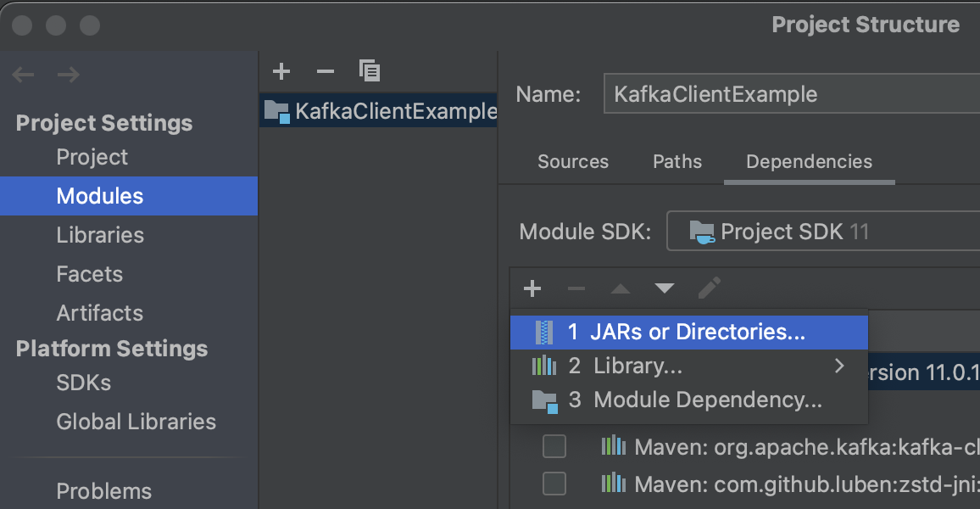Click the JAR archive icon in popup
Image resolution: width=980 pixels, height=509 pixels.
click(x=543, y=332)
